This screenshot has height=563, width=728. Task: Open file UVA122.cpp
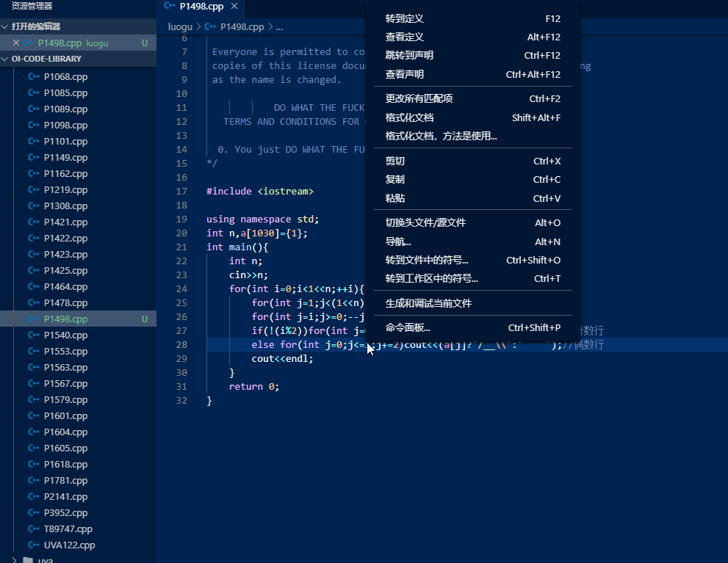pos(70,545)
